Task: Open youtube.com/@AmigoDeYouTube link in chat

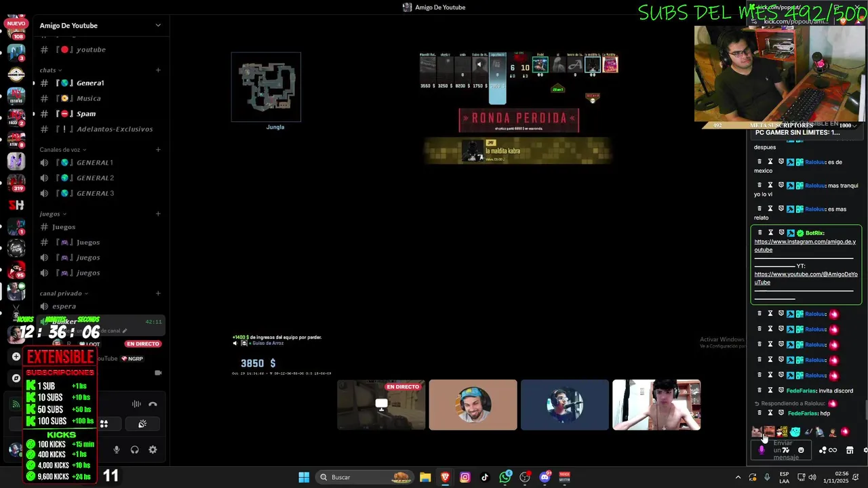Action: coord(806,278)
